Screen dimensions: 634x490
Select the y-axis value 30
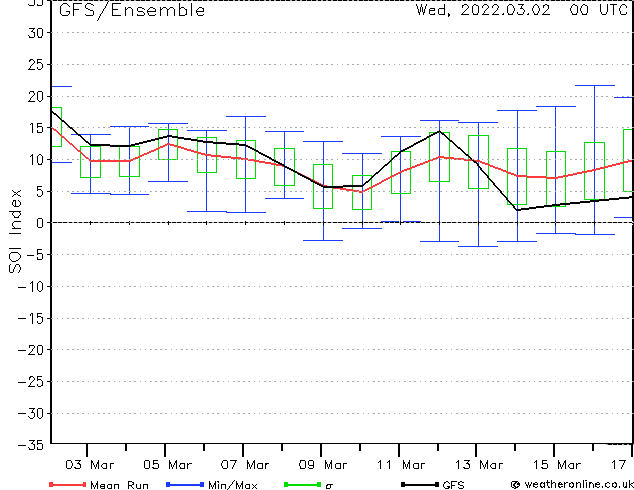click(x=36, y=33)
